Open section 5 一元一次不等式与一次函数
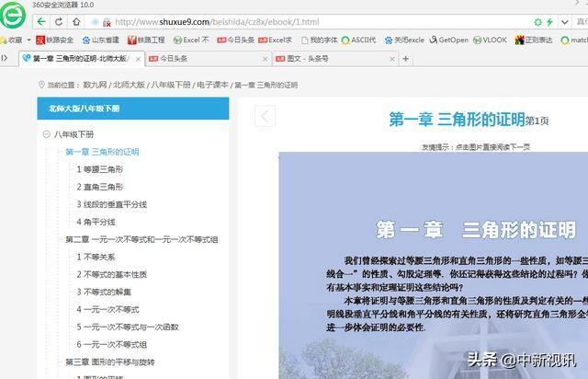Viewport: 588px width, 379px height. click(128, 327)
